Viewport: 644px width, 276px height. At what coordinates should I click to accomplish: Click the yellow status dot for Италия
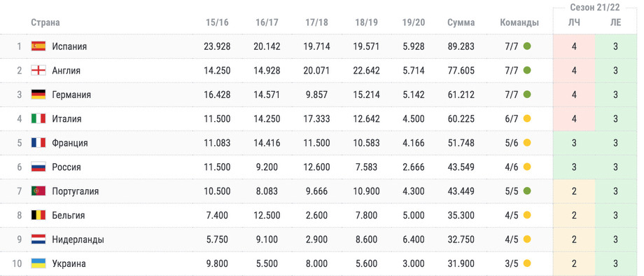pos(527,118)
